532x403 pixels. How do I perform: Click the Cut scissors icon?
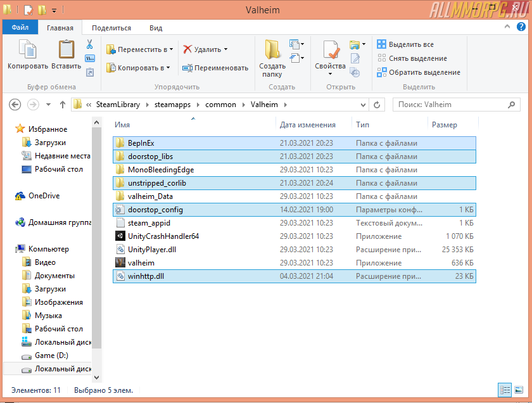[89, 44]
